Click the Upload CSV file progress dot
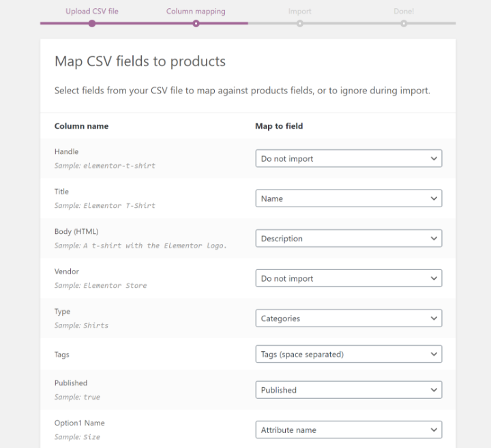491x448 pixels. click(x=92, y=23)
